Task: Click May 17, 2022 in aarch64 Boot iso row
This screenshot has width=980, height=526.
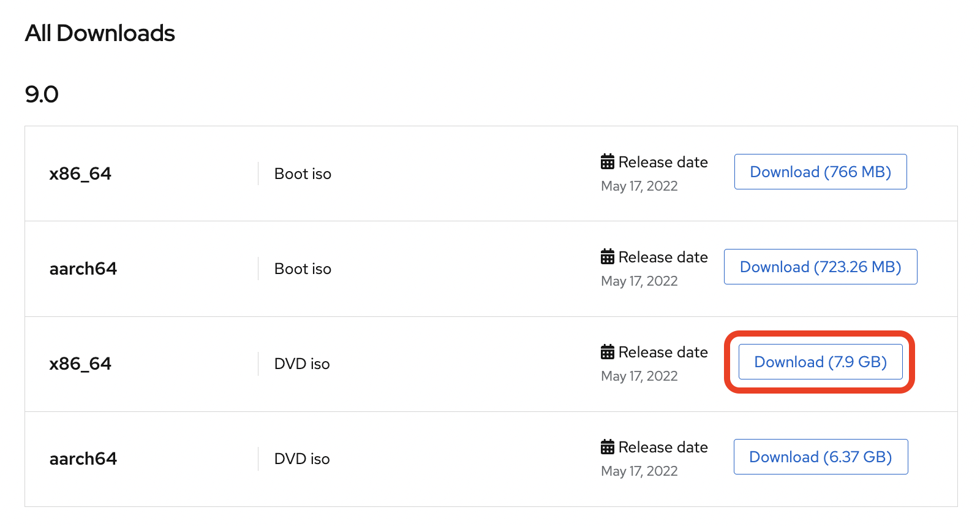Action: [639, 281]
